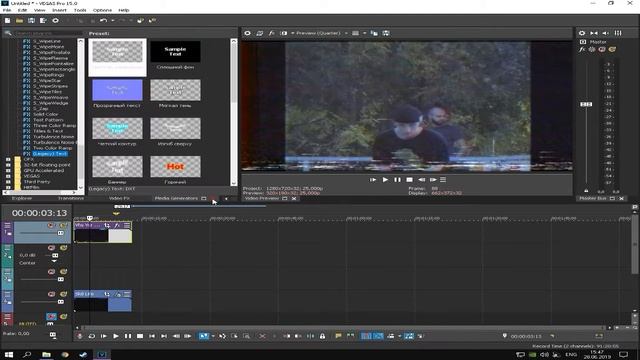This screenshot has width=640, height=360.
Task: Click the Undo arrow in the toolbar
Action: pos(103,20)
